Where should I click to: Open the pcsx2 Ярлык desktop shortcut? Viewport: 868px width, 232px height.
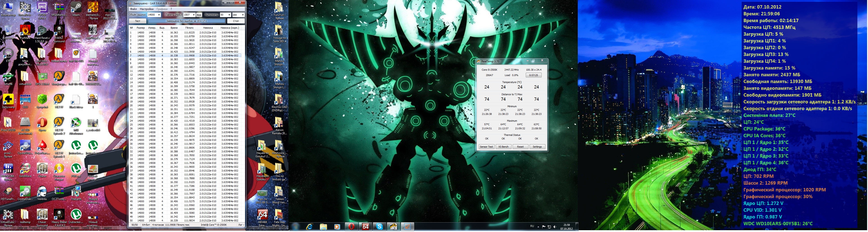pos(8,149)
